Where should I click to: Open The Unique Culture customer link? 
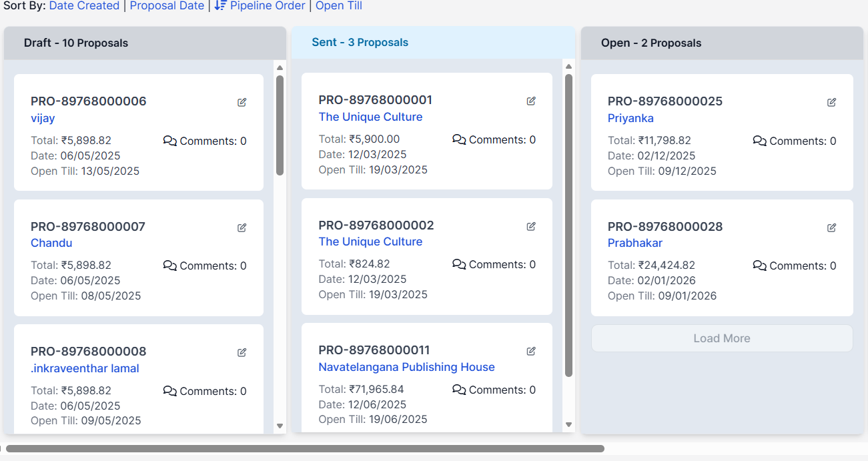pyautogui.click(x=370, y=117)
